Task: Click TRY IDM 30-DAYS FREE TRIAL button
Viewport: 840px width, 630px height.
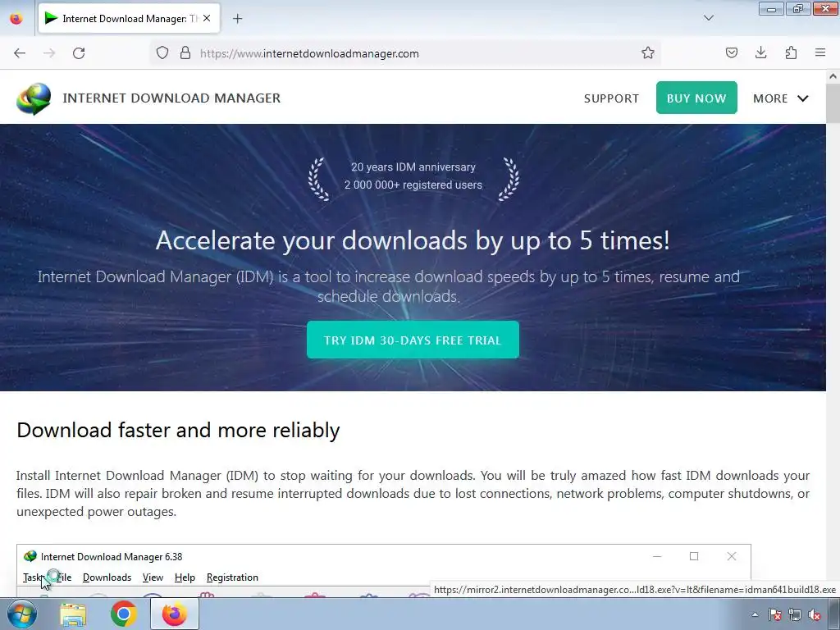Action: (x=413, y=340)
